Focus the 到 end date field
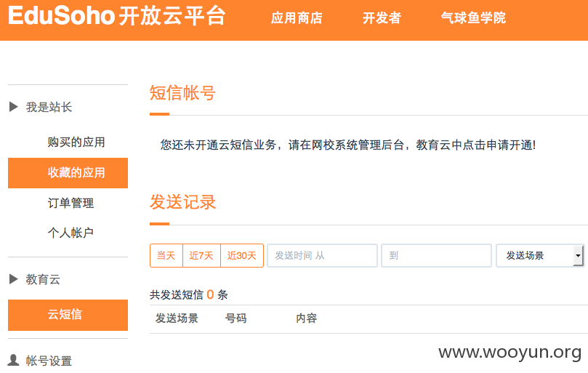Image resolution: width=588 pixels, height=373 pixels. 437,255
